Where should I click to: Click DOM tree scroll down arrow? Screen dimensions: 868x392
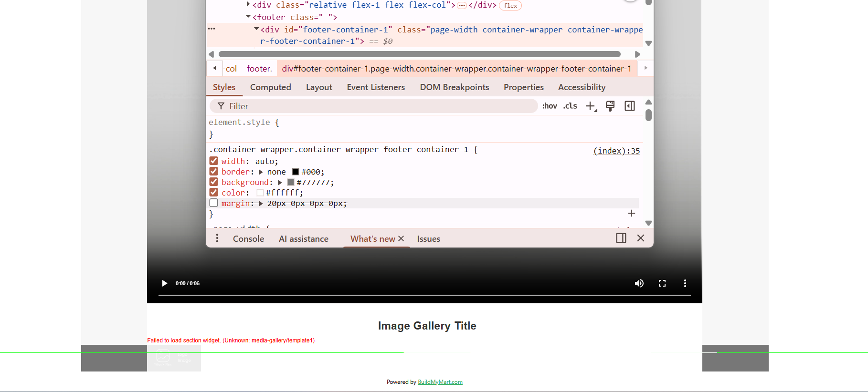pyautogui.click(x=648, y=43)
